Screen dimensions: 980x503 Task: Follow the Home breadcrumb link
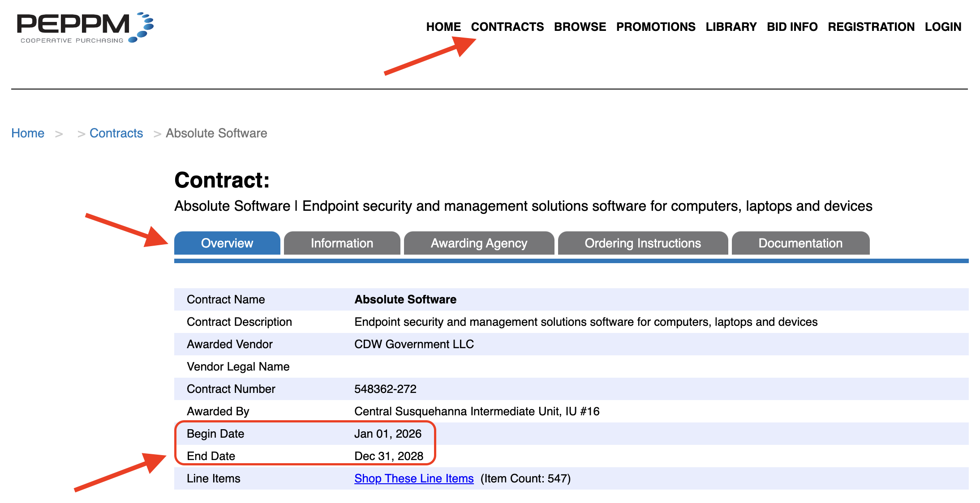click(28, 133)
